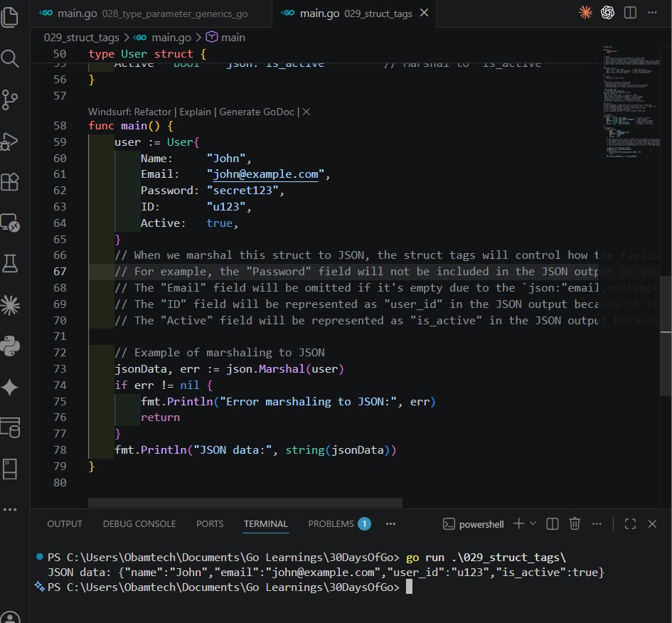Open the Search view in activity bar
Viewport: 672px width, 623px height.
tap(10, 58)
